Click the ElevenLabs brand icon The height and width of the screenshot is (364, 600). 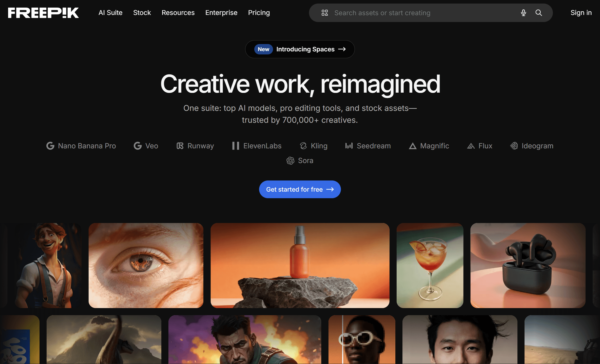(235, 146)
